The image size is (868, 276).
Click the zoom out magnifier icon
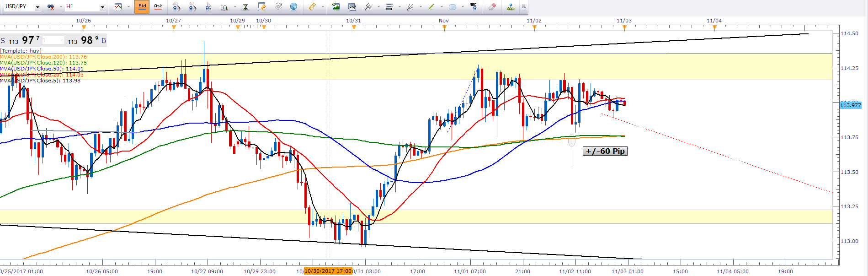[x=192, y=6]
